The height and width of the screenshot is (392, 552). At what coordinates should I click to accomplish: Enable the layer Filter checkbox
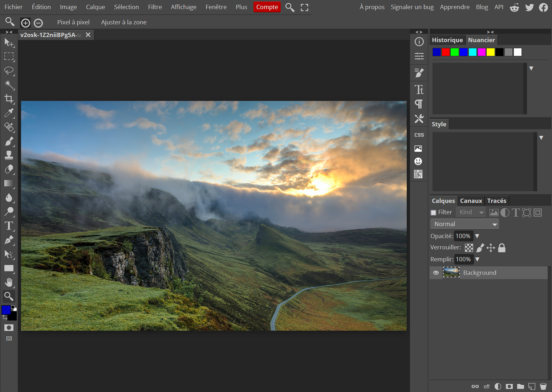click(433, 213)
